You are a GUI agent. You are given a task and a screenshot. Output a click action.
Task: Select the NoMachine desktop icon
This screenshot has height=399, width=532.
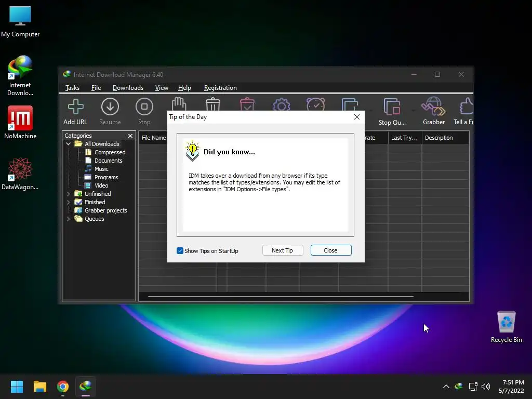[20, 123]
